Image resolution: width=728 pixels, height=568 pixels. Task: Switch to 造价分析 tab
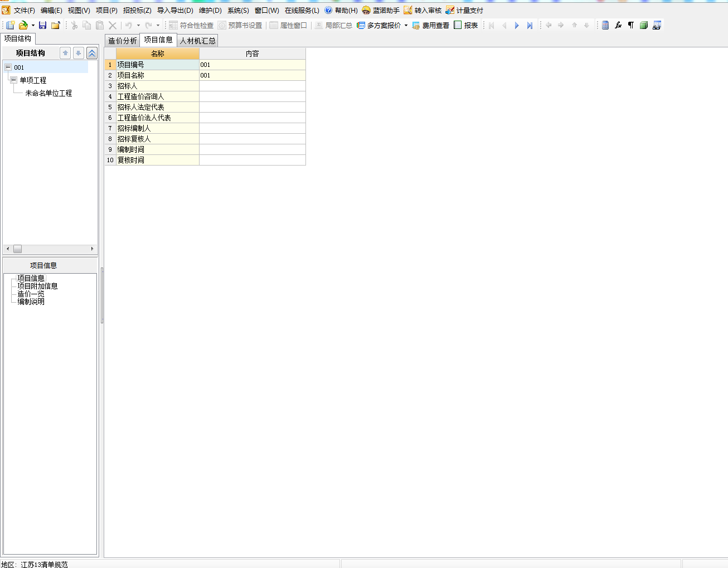122,41
